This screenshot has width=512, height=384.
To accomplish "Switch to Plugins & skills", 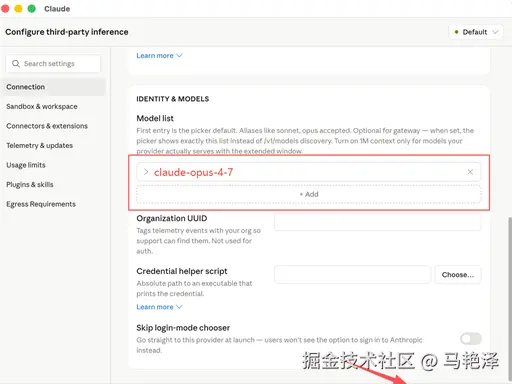I will (30, 185).
